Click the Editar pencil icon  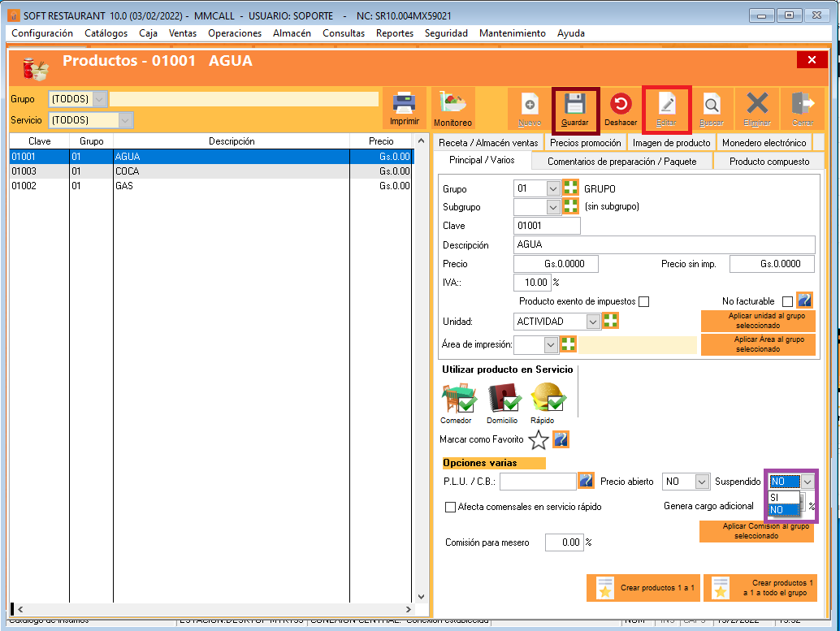tap(666, 105)
